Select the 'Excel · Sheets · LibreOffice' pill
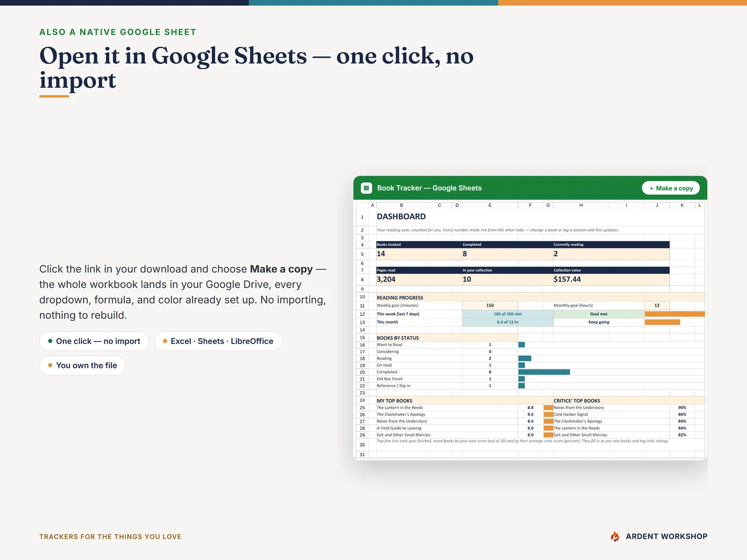The width and height of the screenshot is (747, 560). click(218, 341)
